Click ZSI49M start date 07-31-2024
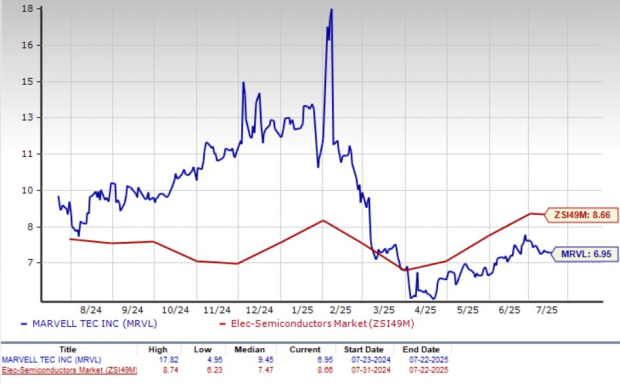 click(371, 370)
